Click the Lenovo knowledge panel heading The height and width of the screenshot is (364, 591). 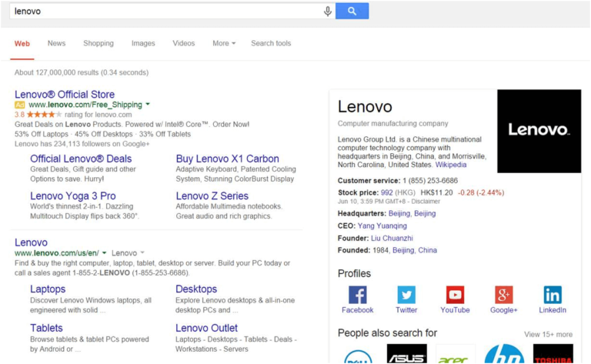[365, 107]
